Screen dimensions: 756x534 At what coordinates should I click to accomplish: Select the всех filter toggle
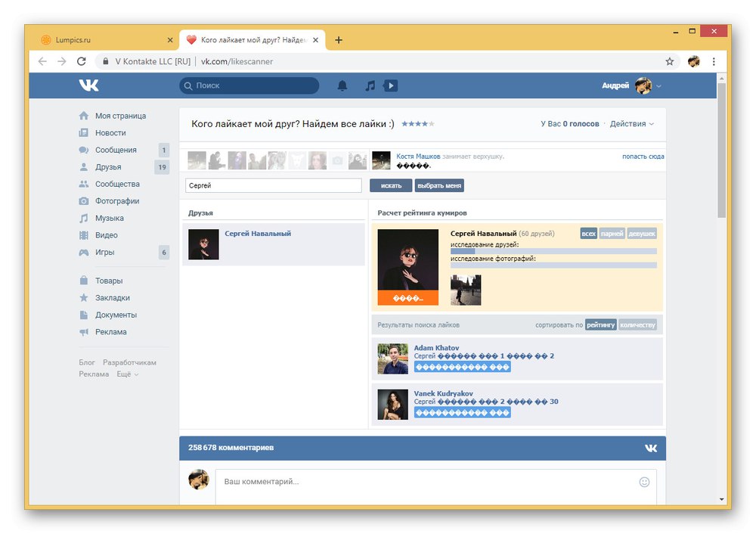coord(589,234)
